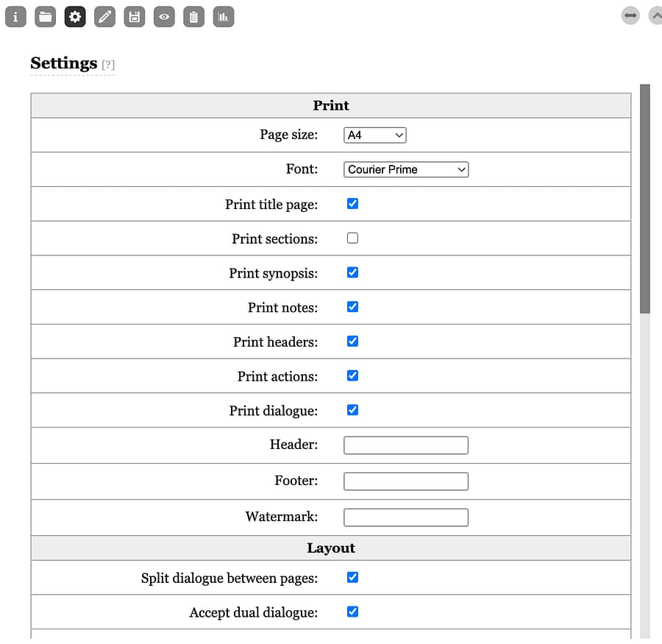Select the settings gear icon
This screenshot has width=662, height=644.
pyautogui.click(x=75, y=16)
